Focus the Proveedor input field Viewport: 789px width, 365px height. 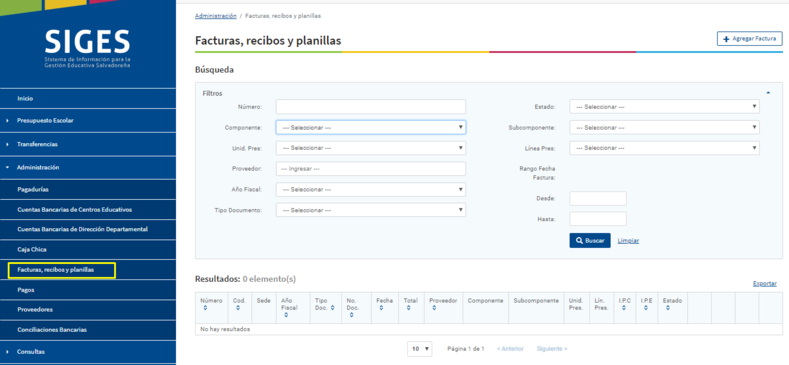(x=371, y=169)
